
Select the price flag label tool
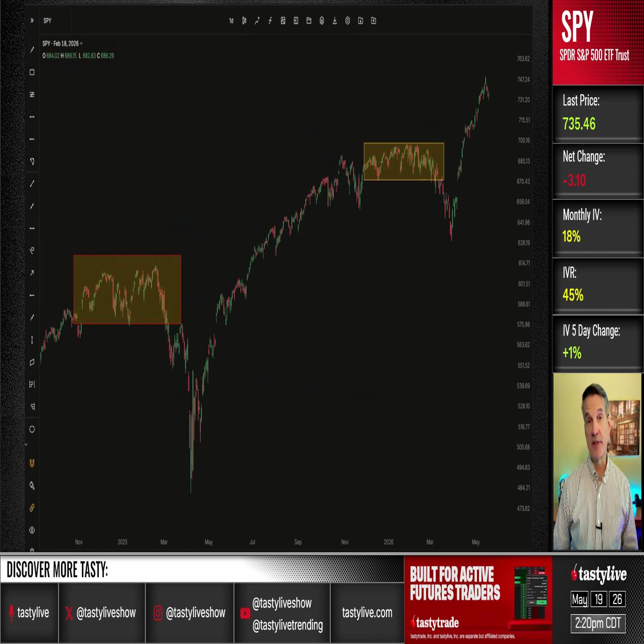coord(32,250)
